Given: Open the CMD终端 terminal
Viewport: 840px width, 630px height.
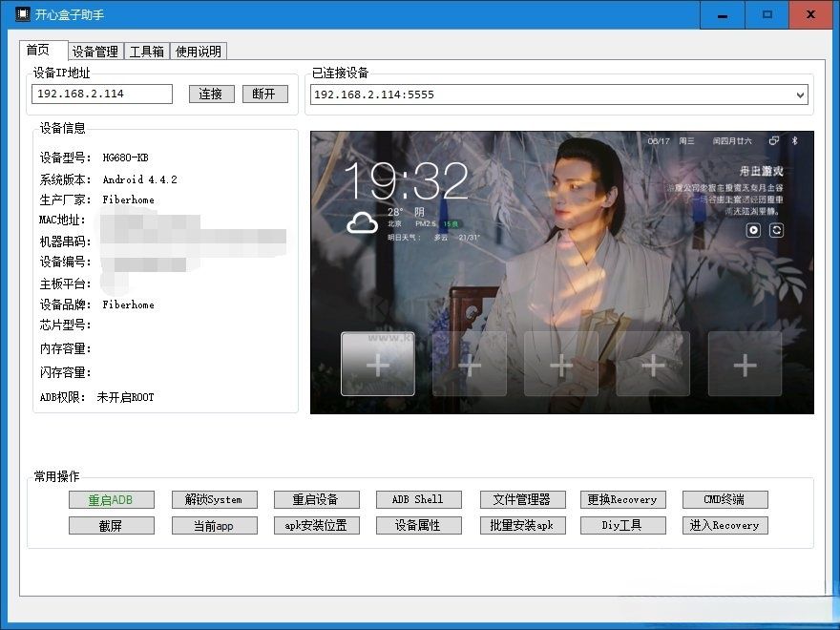Looking at the screenshot, I should (724, 499).
